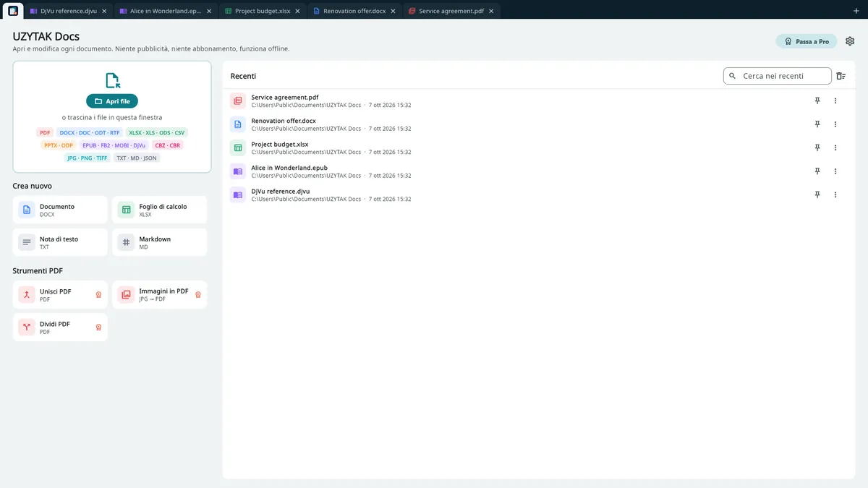Click the TXT · MD · JSON tag
The image size is (868, 488).
point(137,158)
